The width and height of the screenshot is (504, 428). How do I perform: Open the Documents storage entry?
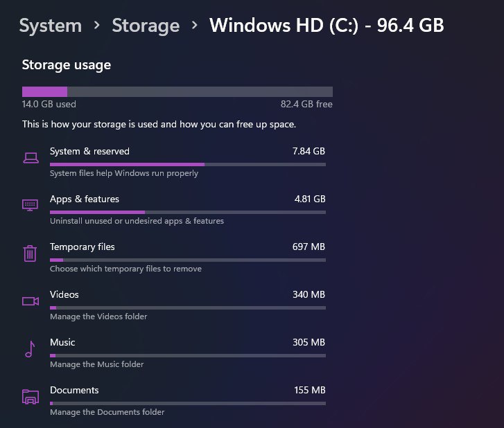point(174,402)
